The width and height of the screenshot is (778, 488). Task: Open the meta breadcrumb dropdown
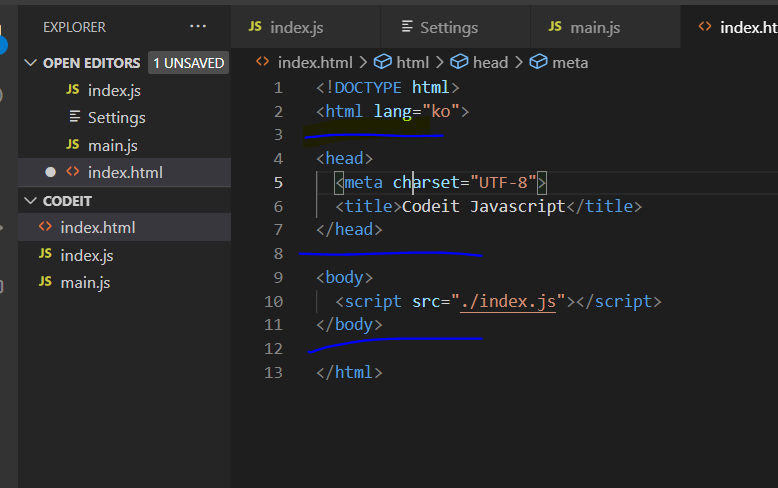(570, 62)
